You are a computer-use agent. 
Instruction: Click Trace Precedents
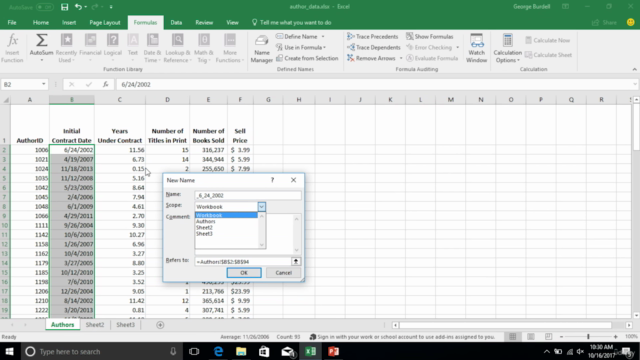pyautogui.click(x=372, y=36)
